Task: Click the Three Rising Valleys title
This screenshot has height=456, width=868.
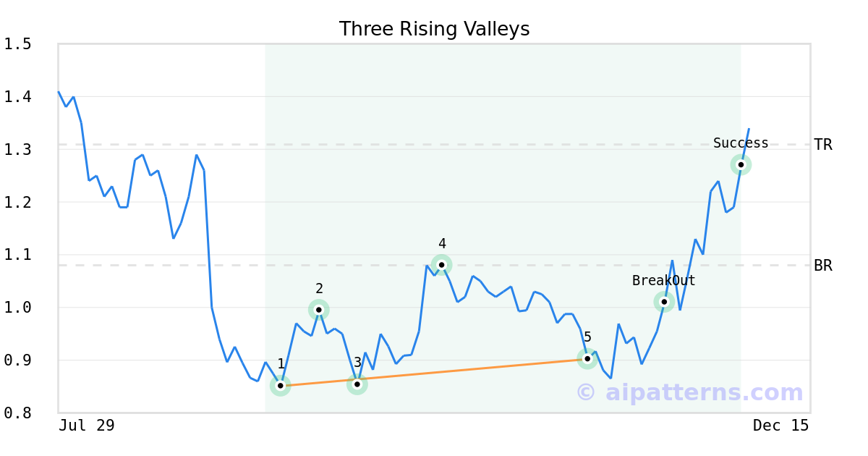Action: [434, 29]
